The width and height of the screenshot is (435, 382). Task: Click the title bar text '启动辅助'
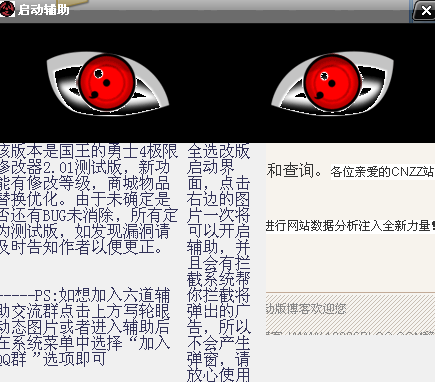click(x=44, y=10)
